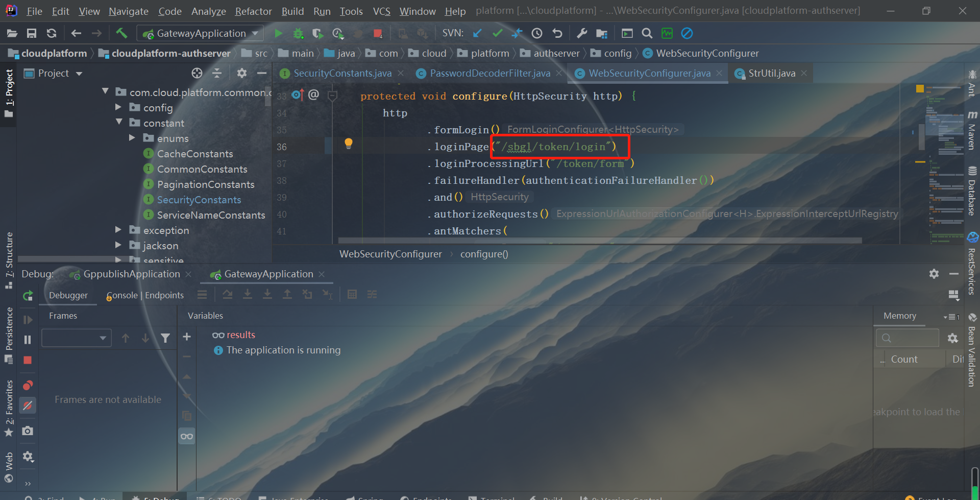
Task: Commit changes to SVN with the green checkmark
Action: coord(497,33)
